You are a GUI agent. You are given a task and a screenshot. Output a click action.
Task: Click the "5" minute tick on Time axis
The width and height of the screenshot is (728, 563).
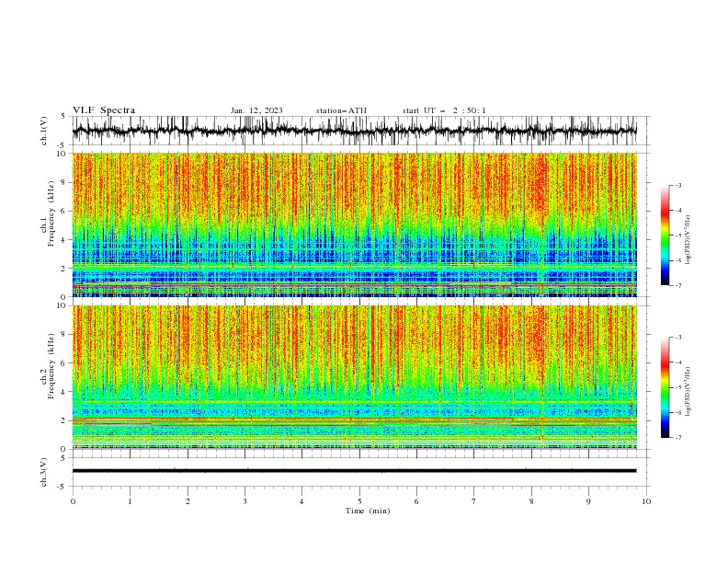point(359,501)
